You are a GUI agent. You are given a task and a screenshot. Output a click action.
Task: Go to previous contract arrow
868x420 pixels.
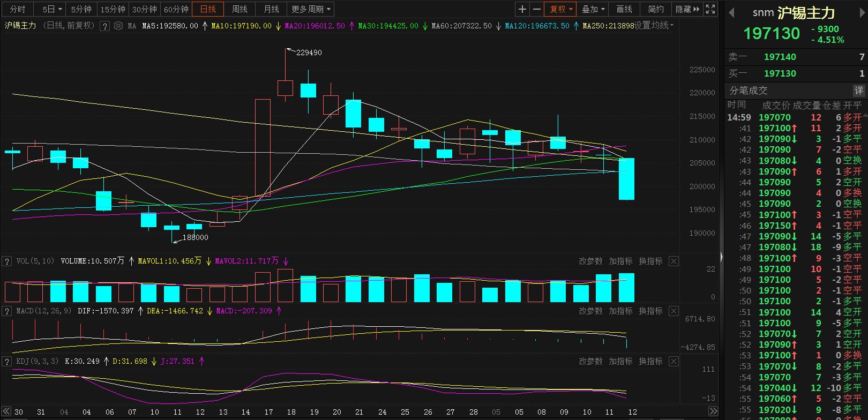click(732, 13)
